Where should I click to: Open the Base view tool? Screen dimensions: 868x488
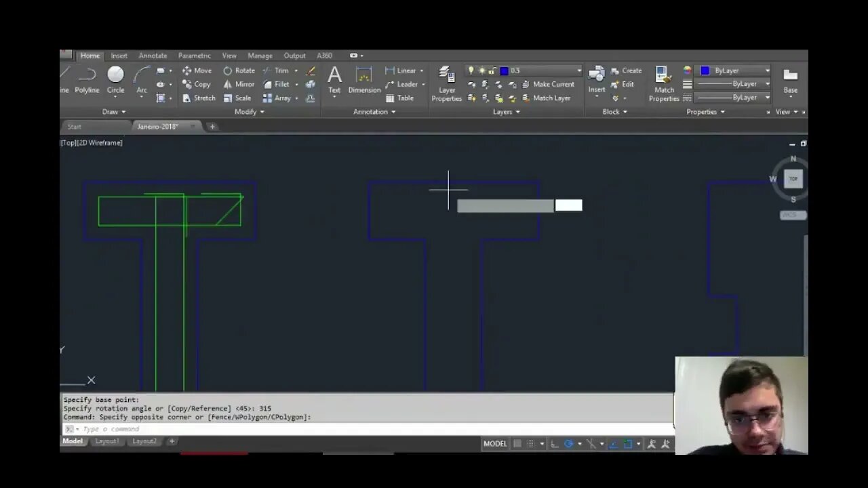(x=791, y=80)
